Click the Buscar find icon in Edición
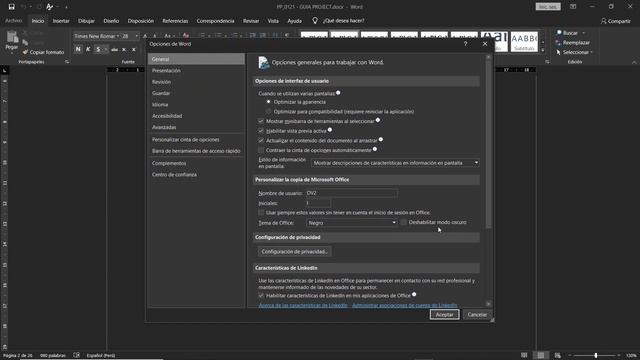The height and width of the screenshot is (360, 640). [x=559, y=33]
